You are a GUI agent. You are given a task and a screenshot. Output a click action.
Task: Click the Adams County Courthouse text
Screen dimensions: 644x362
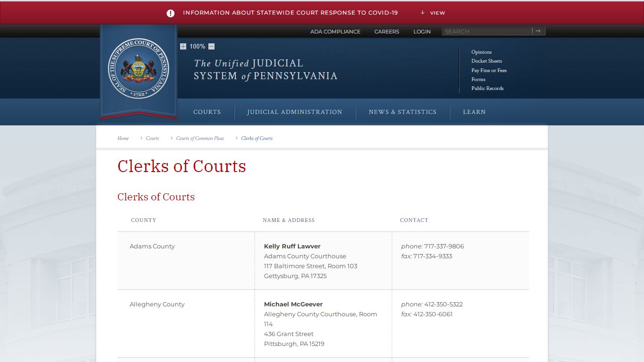(305, 256)
